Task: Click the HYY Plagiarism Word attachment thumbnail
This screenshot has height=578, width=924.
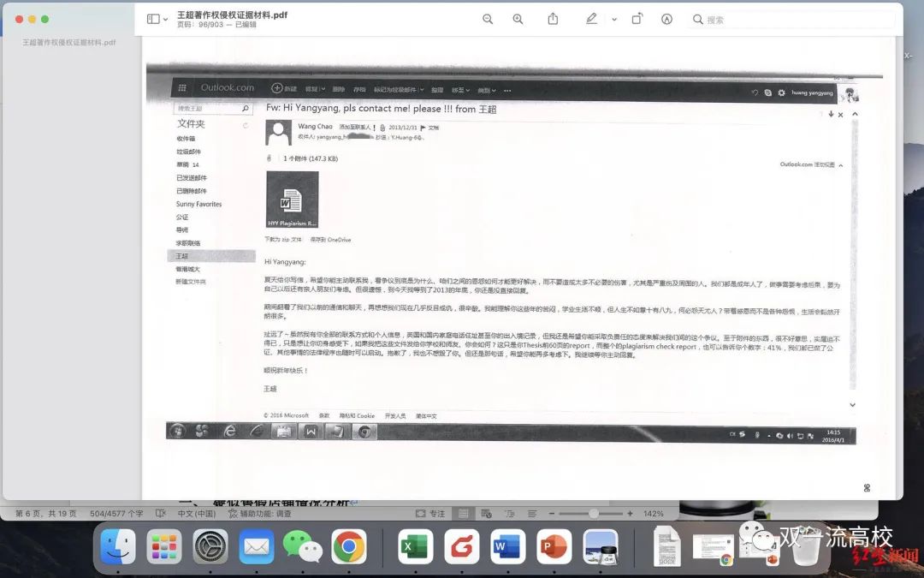Action: [293, 200]
